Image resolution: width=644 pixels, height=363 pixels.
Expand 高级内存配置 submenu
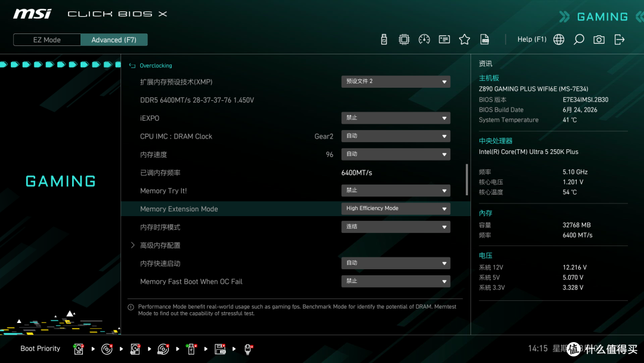pyautogui.click(x=160, y=245)
